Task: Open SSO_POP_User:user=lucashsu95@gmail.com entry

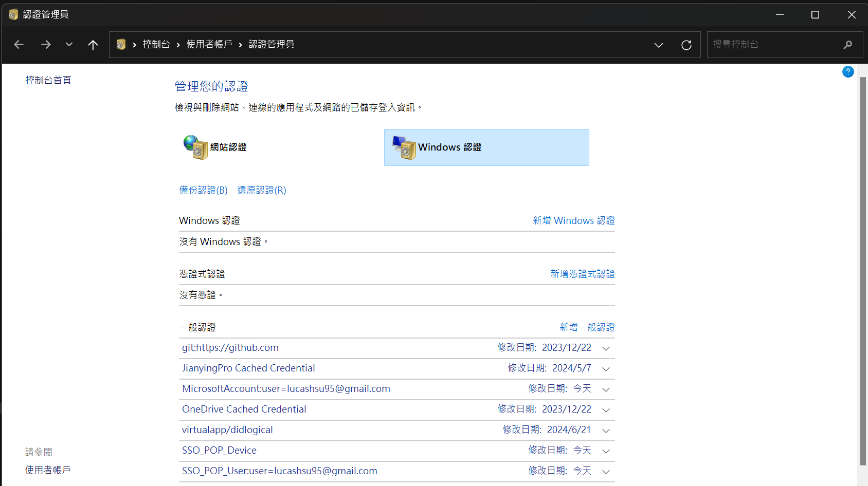Action: pos(280,471)
